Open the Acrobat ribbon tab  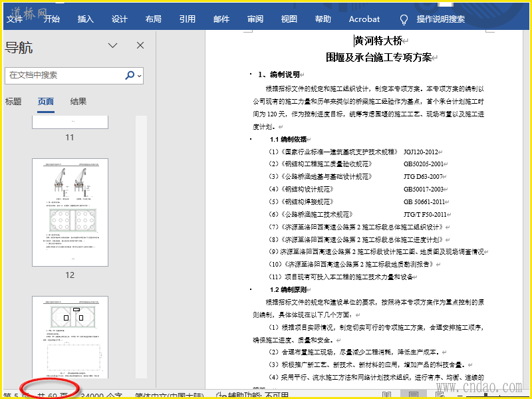click(x=364, y=19)
